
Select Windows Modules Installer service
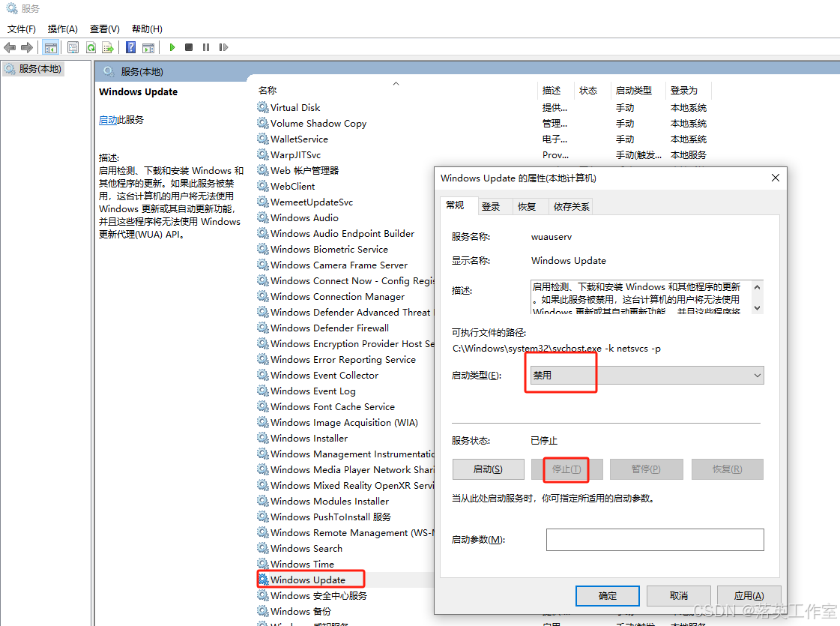tap(330, 501)
